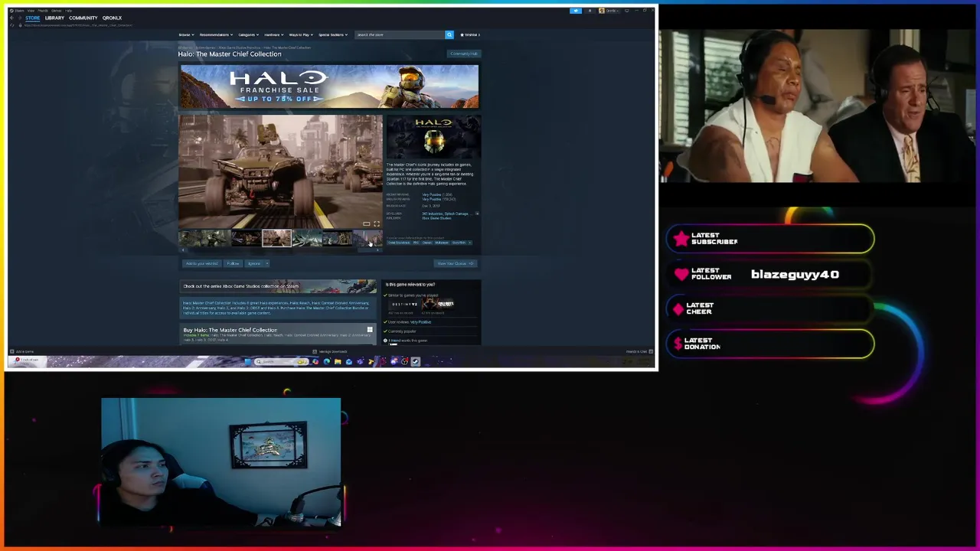Click the Xbox Game Studios collection banner
This screenshot has width=980, height=551.
(279, 286)
